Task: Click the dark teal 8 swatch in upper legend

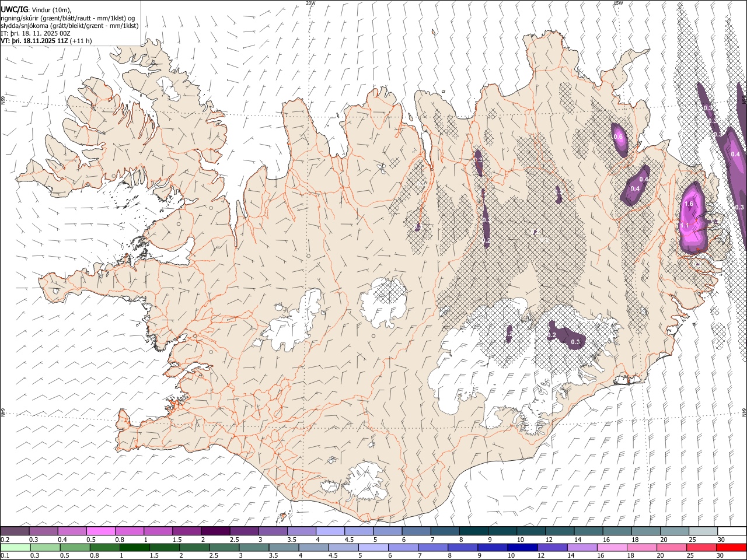Action: pyautogui.click(x=474, y=531)
